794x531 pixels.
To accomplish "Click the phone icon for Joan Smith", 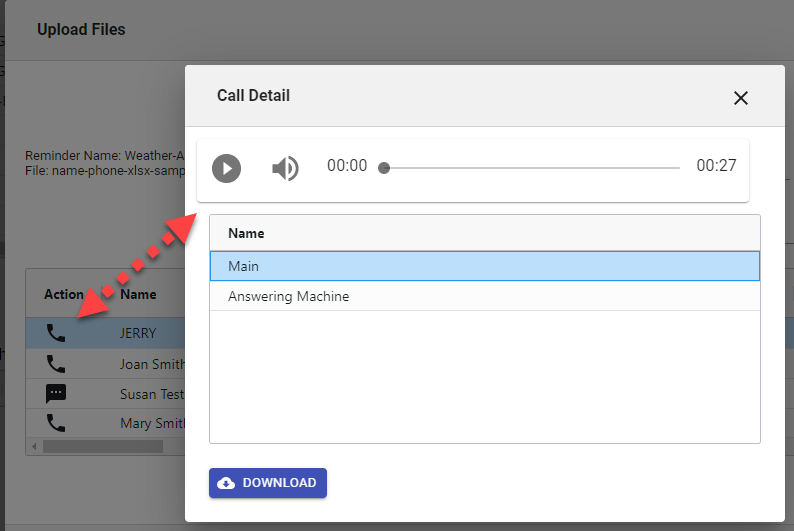I will coord(56,364).
